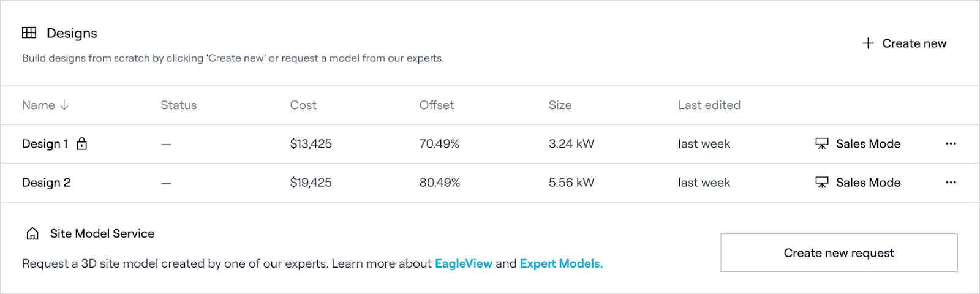Click the lock icon beside Design 1

(81, 144)
